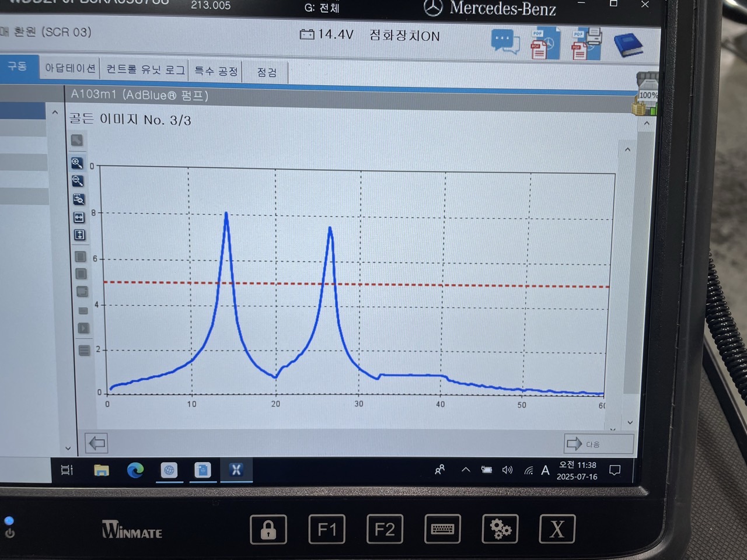The image size is (747, 560).
Task: Open the 컨트롤 유닛 로그 tab
Action: tap(145, 70)
